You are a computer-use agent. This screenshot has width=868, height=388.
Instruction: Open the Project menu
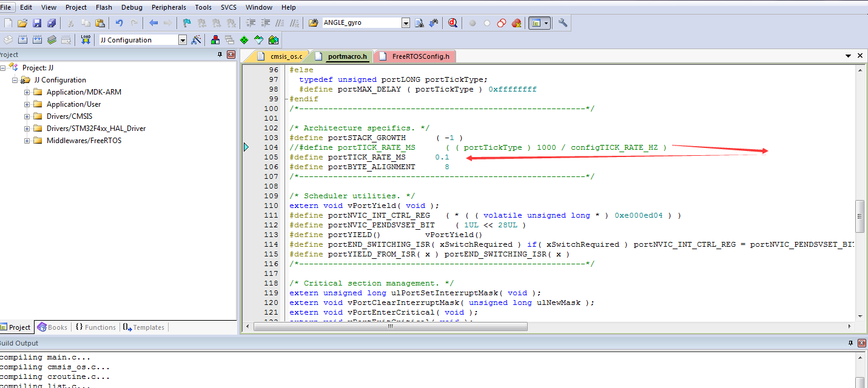coord(76,7)
